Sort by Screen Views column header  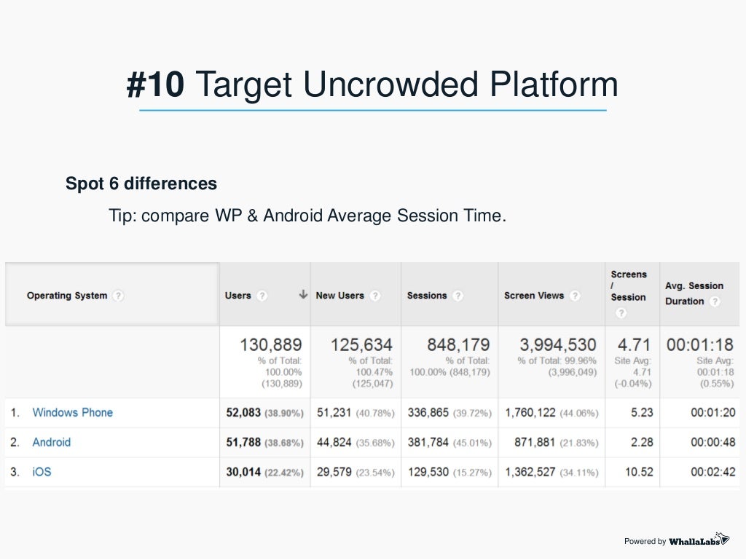click(x=534, y=296)
